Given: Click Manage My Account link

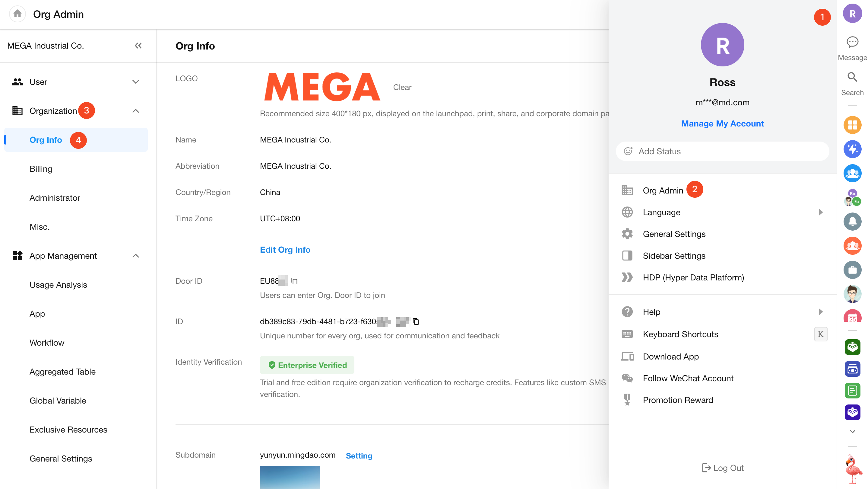Looking at the screenshot, I should coord(722,123).
